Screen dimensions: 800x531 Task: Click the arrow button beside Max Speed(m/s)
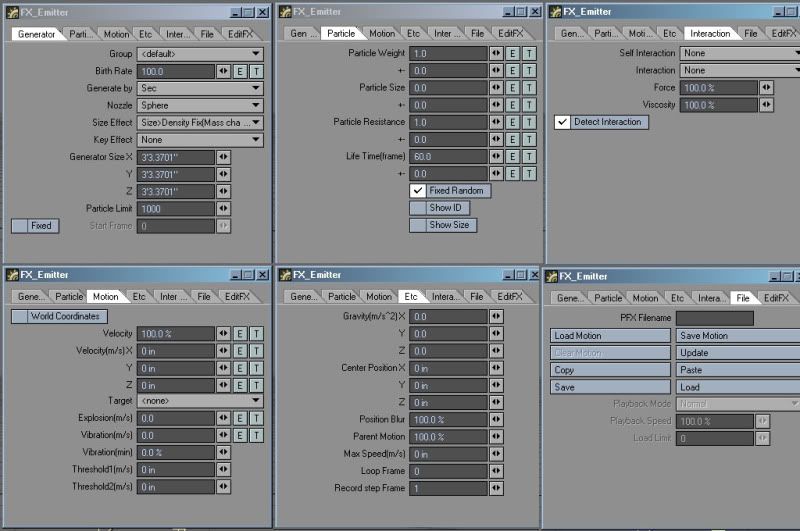coord(496,454)
